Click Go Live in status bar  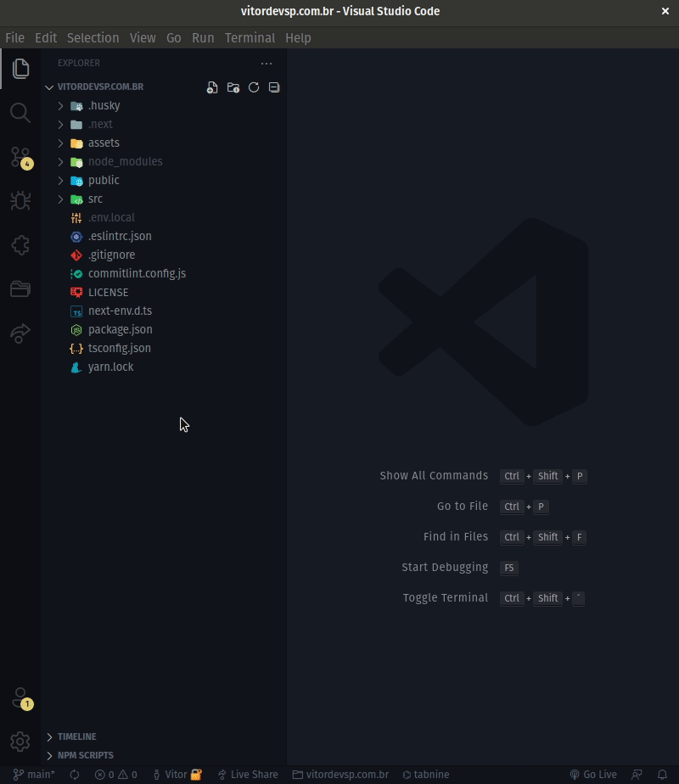[593, 775]
